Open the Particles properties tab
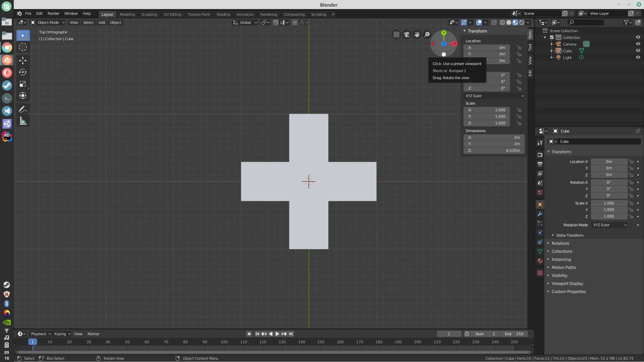This screenshot has width=644, height=362. (x=540, y=223)
